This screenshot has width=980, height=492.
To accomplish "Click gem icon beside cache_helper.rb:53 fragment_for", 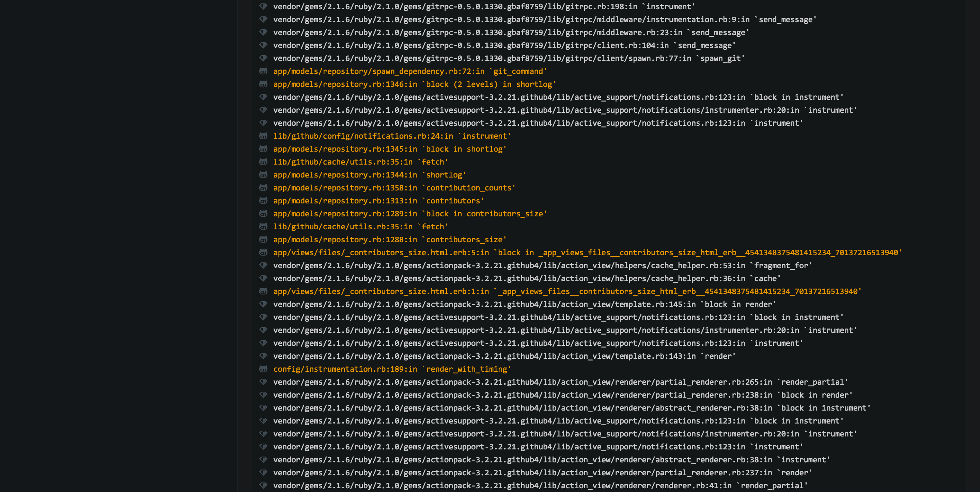I will click(x=263, y=265).
